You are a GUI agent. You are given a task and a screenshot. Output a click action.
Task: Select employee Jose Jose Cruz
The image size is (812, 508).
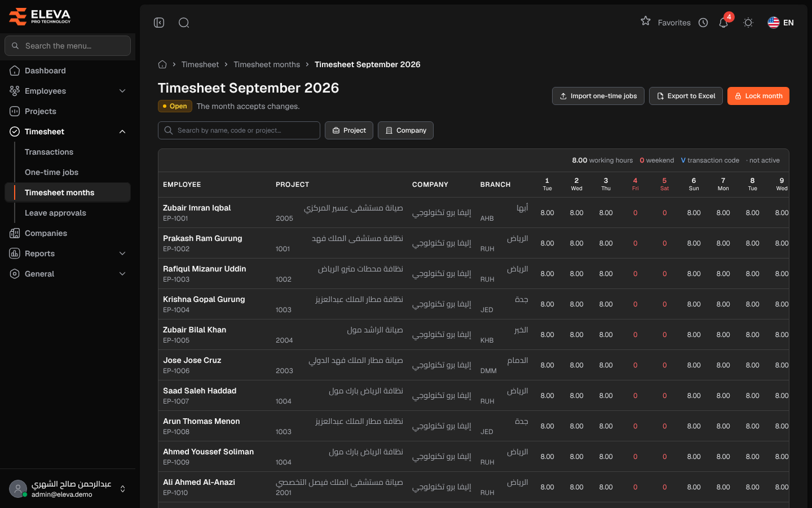point(192,360)
